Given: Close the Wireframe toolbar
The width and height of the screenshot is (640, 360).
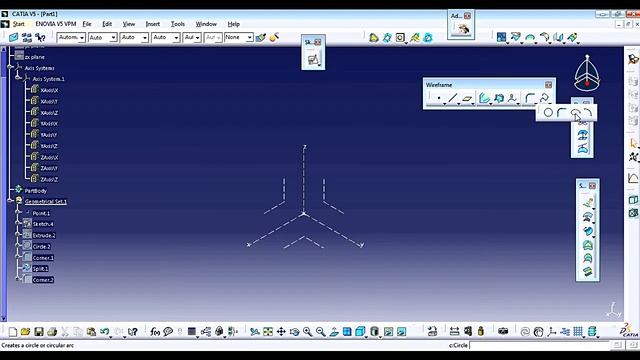Looking at the screenshot, I should point(548,85).
